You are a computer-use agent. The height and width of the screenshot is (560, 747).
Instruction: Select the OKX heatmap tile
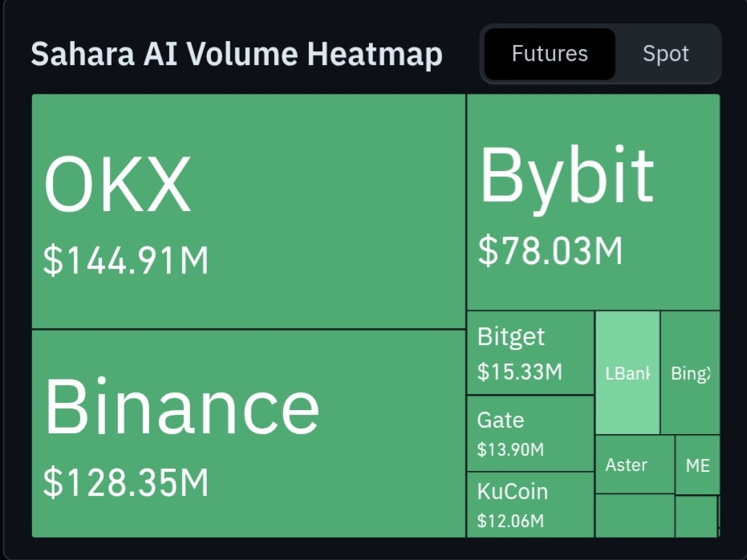(x=248, y=211)
